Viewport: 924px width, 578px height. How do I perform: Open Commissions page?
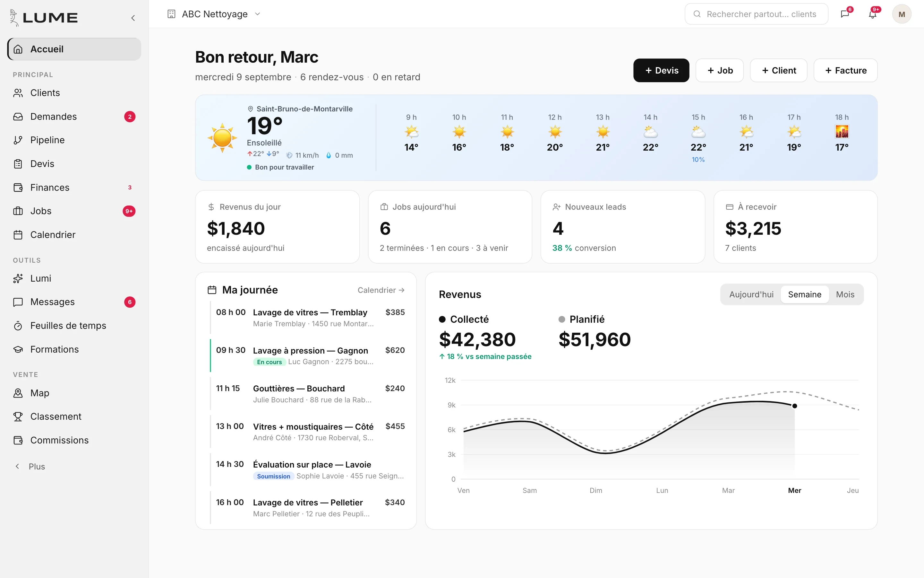(74, 440)
